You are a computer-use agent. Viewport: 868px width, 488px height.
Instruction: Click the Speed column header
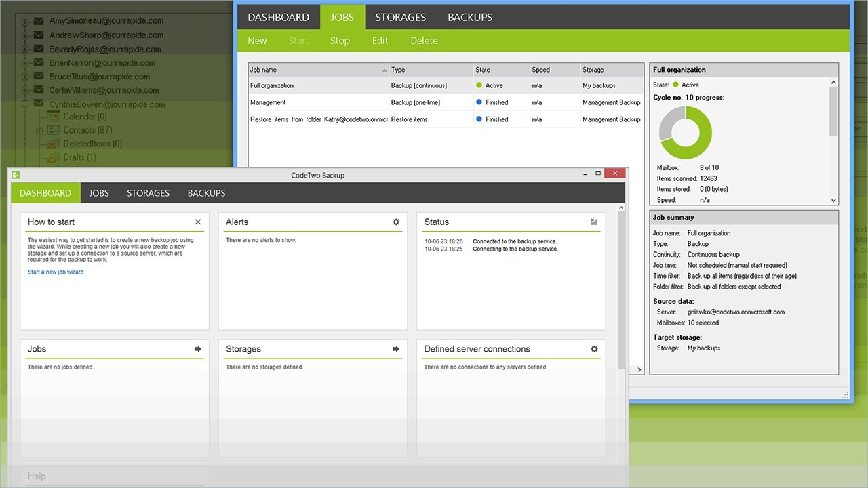[x=555, y=70]
